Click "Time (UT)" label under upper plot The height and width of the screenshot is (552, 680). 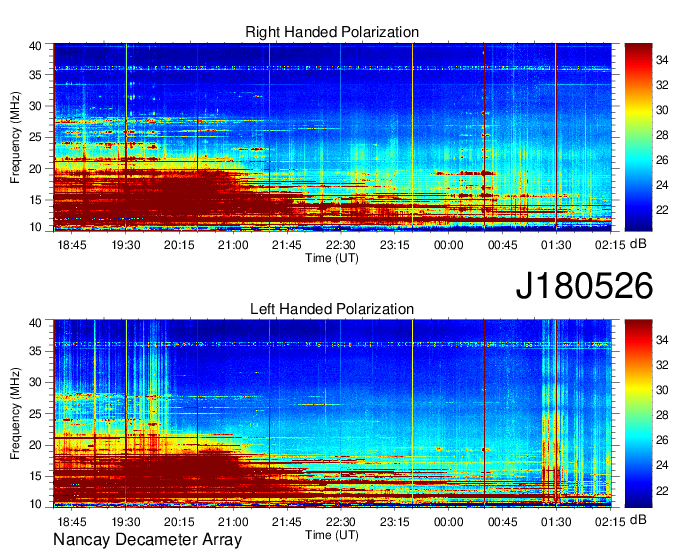(x=332, y=258)
